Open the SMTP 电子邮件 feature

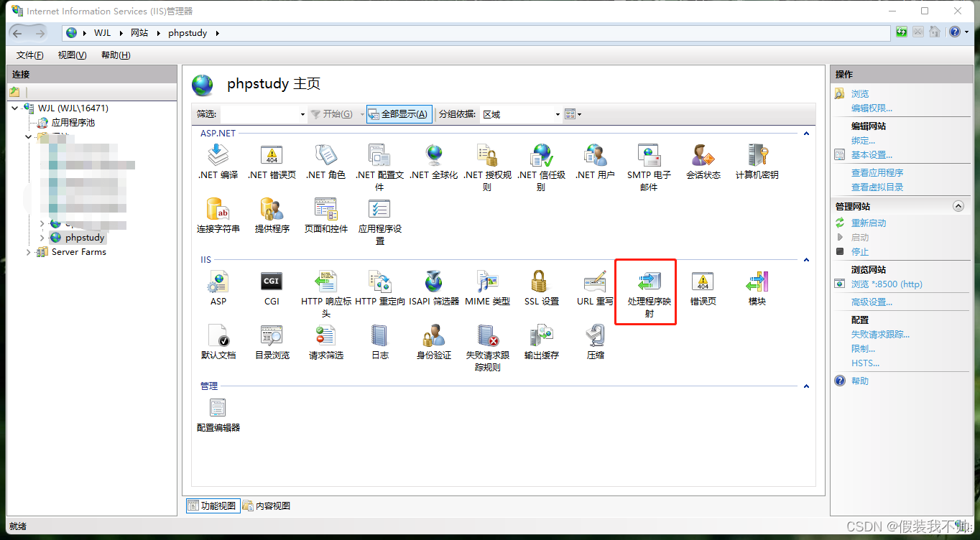click(x=649, y=168)
